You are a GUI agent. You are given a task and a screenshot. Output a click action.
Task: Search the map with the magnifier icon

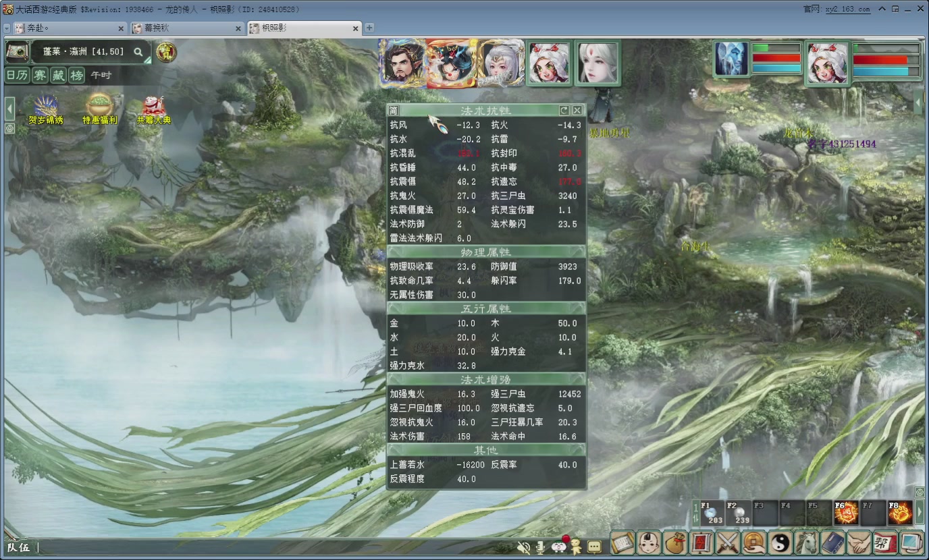tap(138, 51)
